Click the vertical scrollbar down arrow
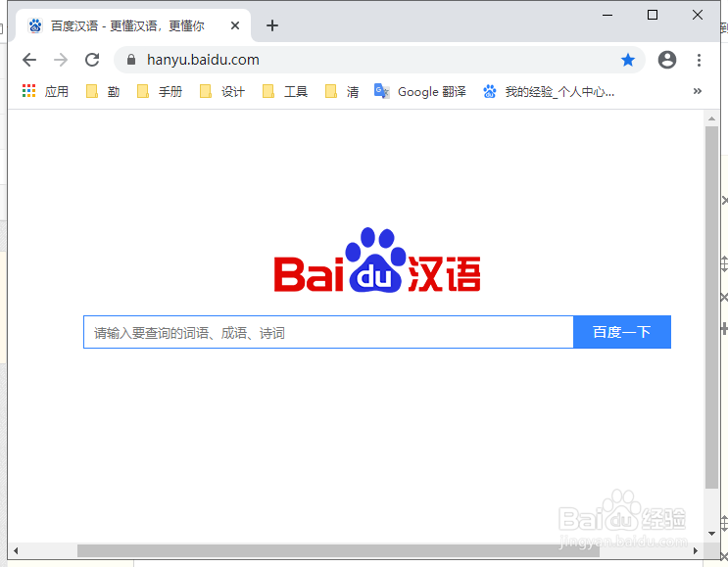 (711, 534)
